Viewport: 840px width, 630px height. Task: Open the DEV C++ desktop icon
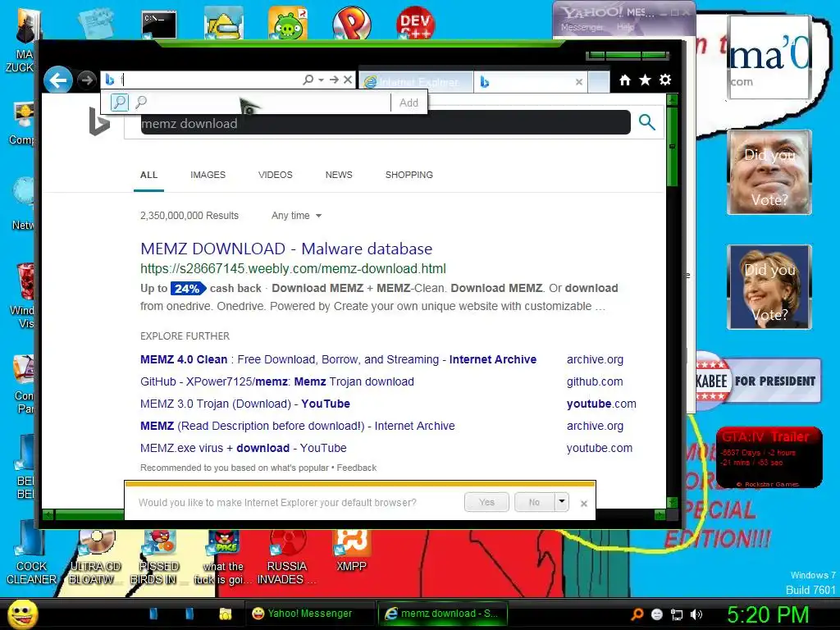tap(416, 22)
